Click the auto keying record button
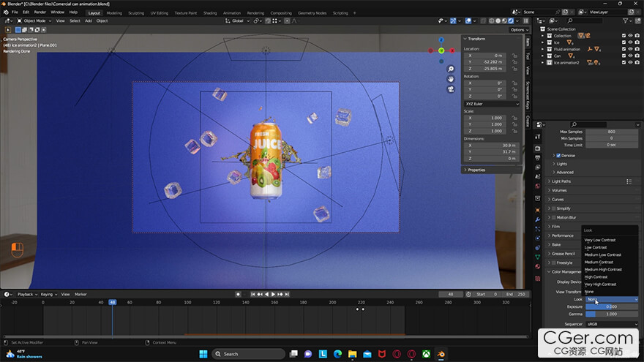 click(x=238, y=294)
